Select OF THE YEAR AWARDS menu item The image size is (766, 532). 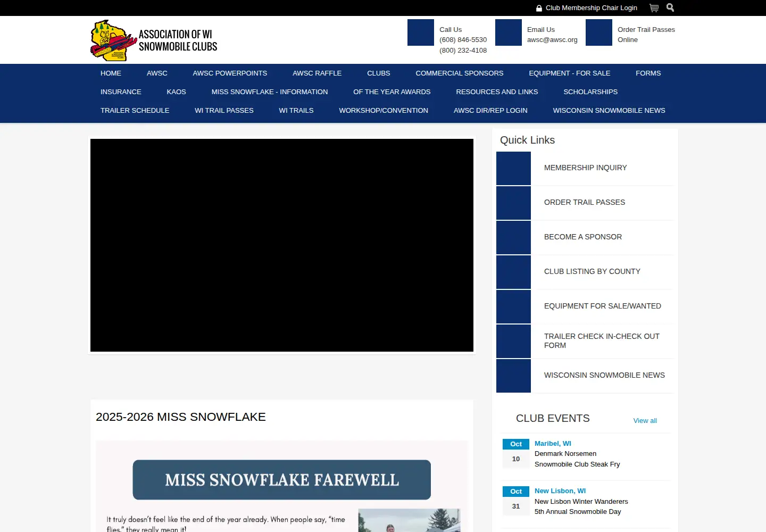point(392,92)
